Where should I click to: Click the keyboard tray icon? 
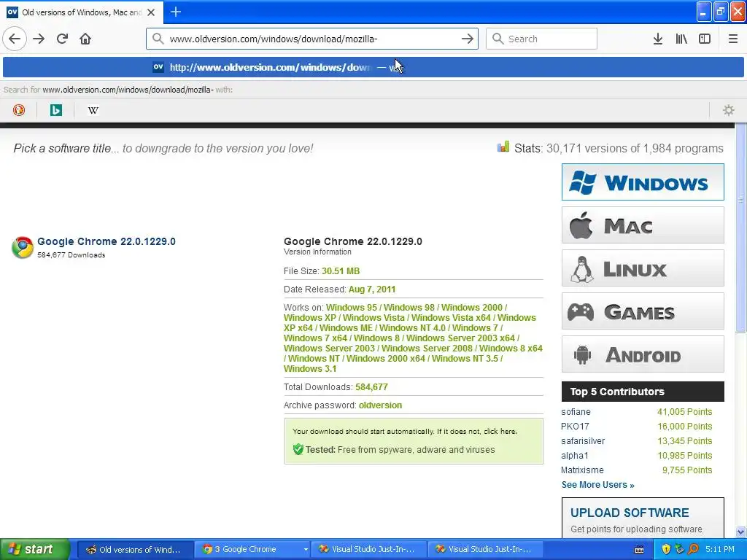(639, 550)
